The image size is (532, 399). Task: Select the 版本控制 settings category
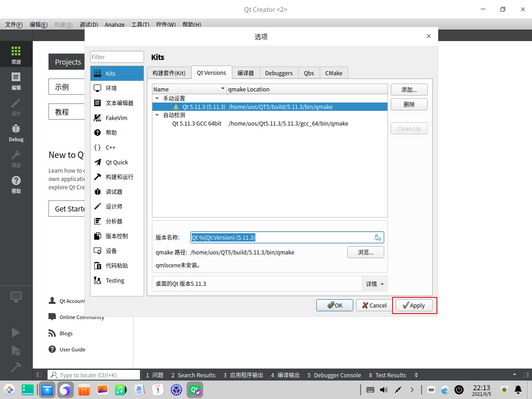tap(116, 236)
